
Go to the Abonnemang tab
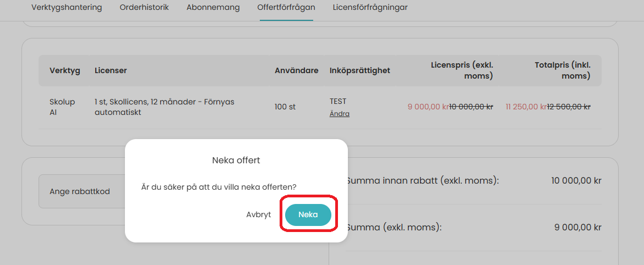[x=213, y=7]
